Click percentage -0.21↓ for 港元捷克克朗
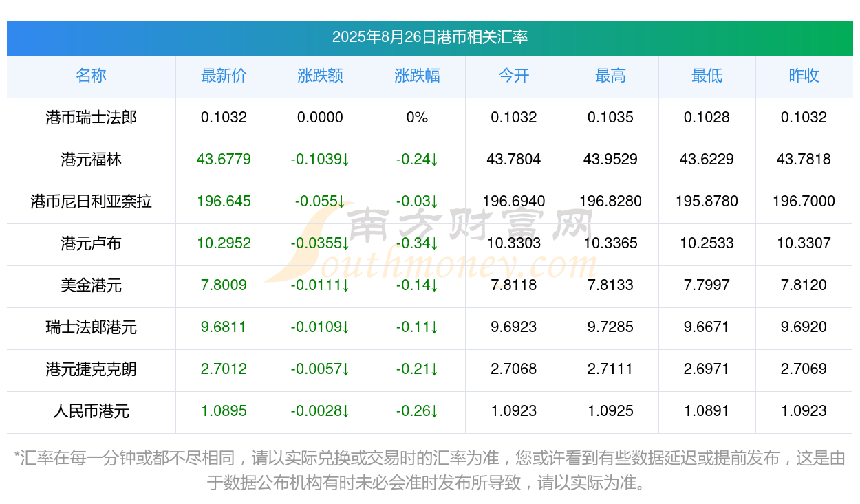 point(417,369)
